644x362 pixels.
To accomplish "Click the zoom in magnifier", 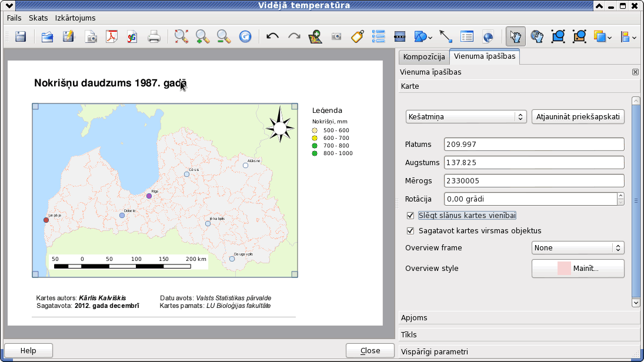I will (202, 36).
